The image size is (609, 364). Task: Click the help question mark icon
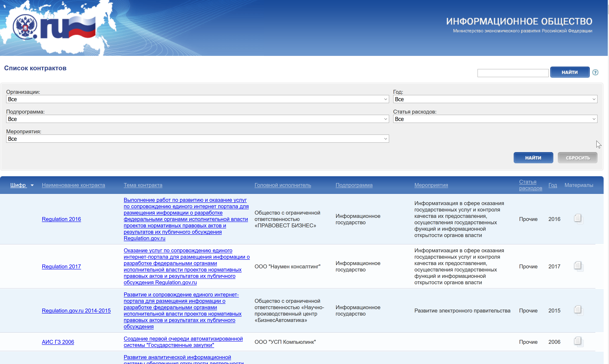coord(596,72)
